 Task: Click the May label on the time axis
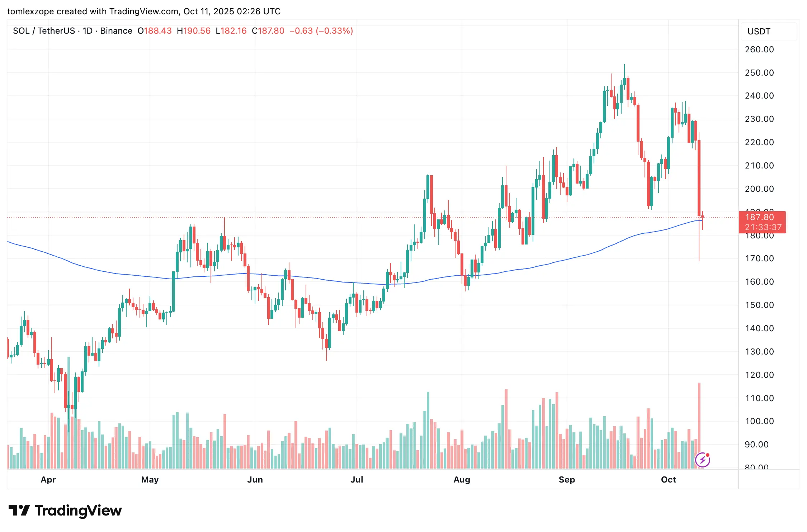coord(150,480)
